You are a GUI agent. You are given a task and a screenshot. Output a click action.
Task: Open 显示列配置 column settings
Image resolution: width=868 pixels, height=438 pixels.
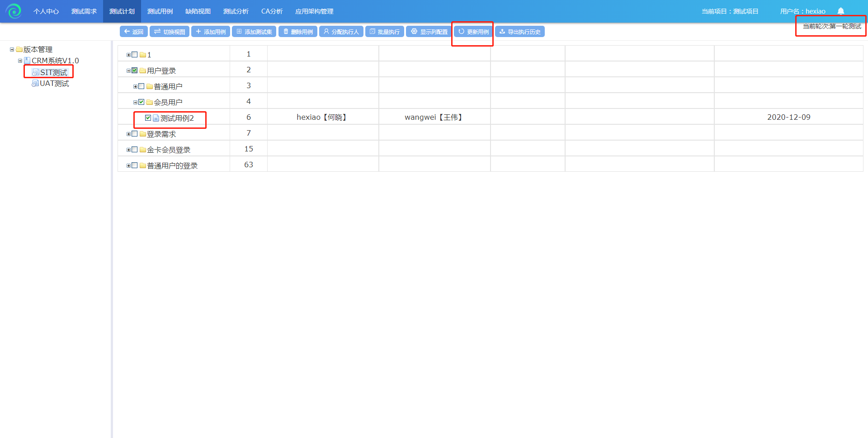[x=429, y=32]
